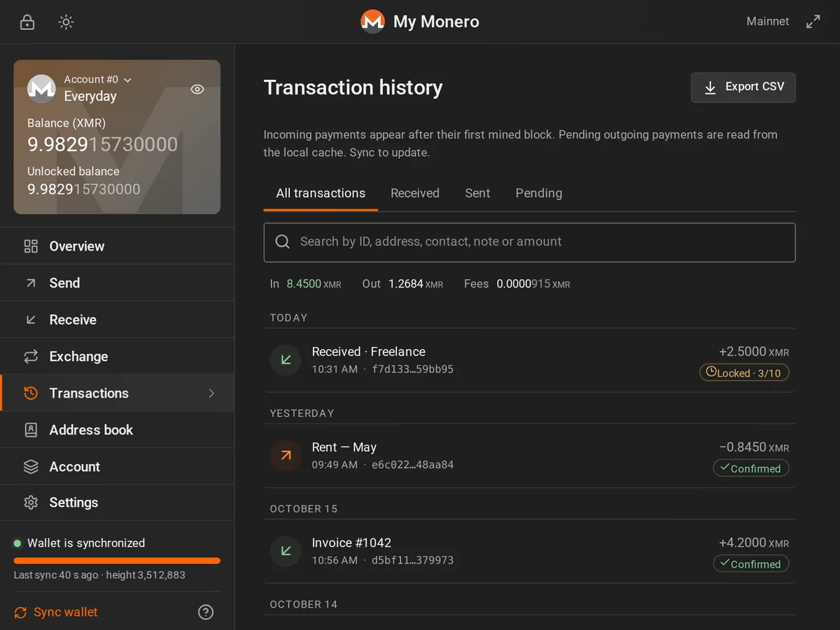Click the lock wallet icon
This screenshot has width=840, height=630.
pos(27,22)
